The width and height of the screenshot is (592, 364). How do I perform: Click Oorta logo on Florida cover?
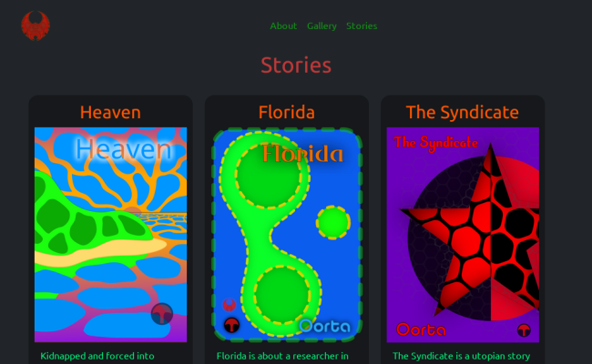pyautogui.click(x=325, y=327)
